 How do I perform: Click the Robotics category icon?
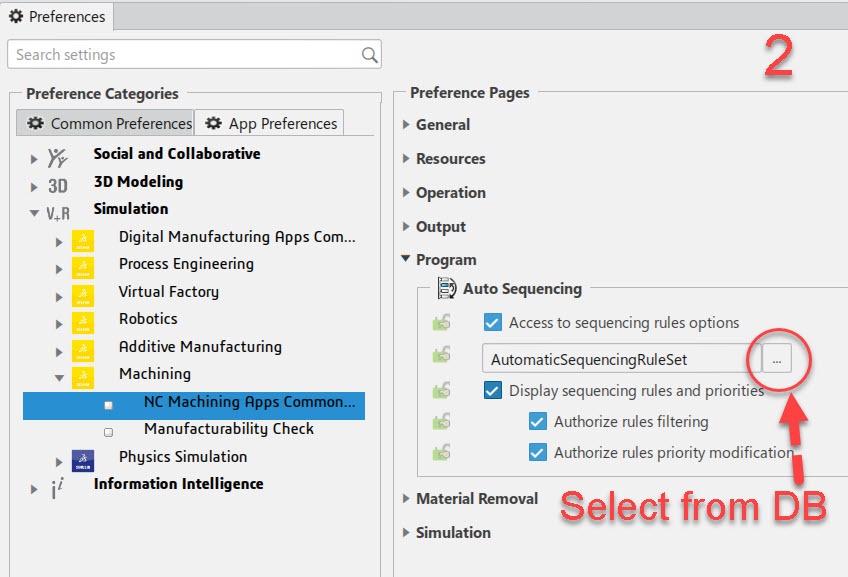tap(83, 320)
